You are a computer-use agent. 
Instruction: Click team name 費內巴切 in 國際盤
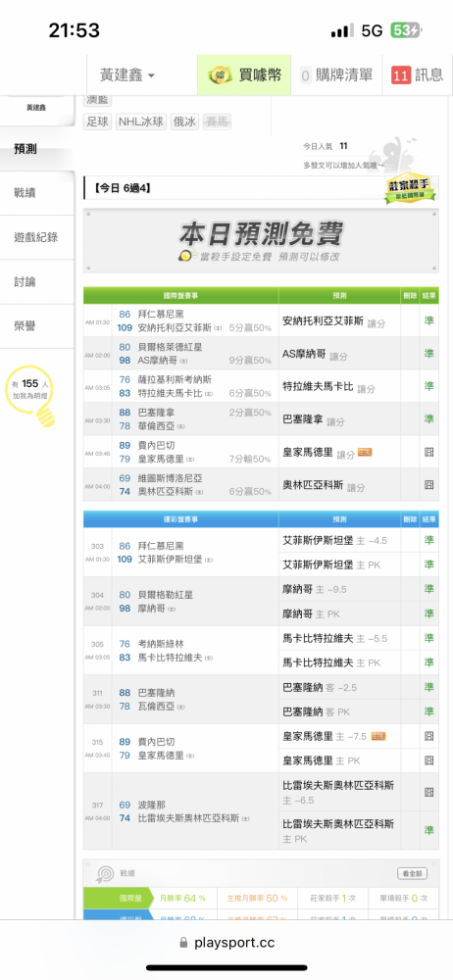pos(157,445)
